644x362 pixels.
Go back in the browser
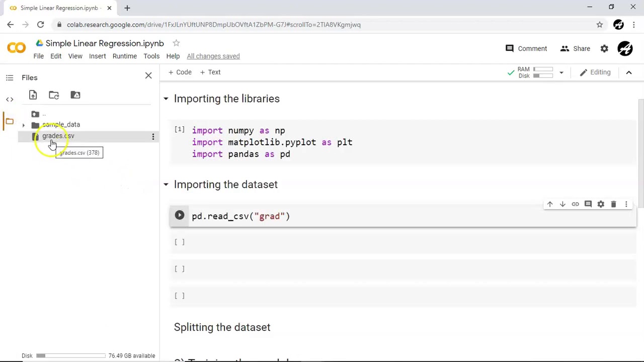(11, 25)
